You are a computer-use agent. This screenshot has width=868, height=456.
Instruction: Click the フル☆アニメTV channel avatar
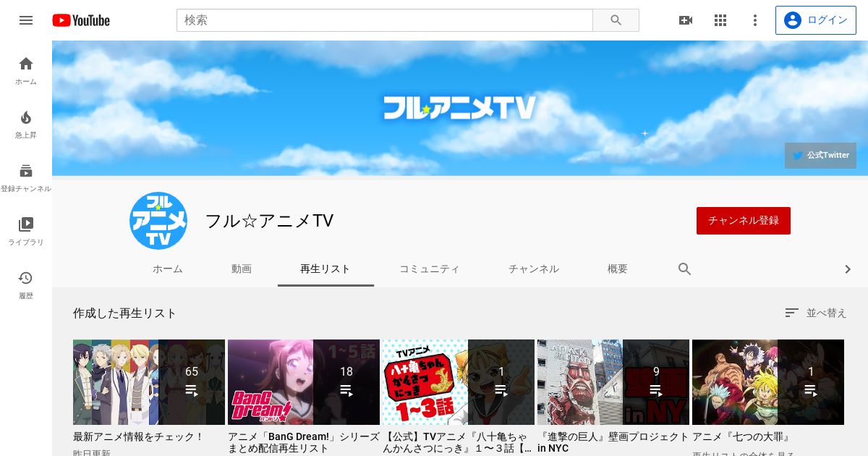coord(158,221)
